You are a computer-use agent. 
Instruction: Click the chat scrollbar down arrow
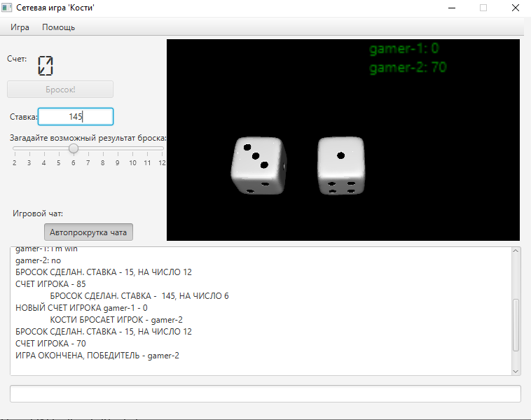click(516, 370)
